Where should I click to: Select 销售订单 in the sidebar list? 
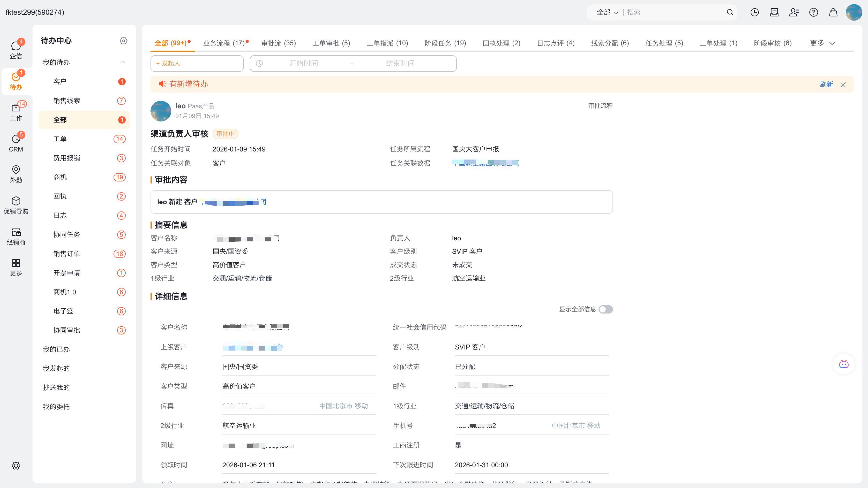point(67,254)
